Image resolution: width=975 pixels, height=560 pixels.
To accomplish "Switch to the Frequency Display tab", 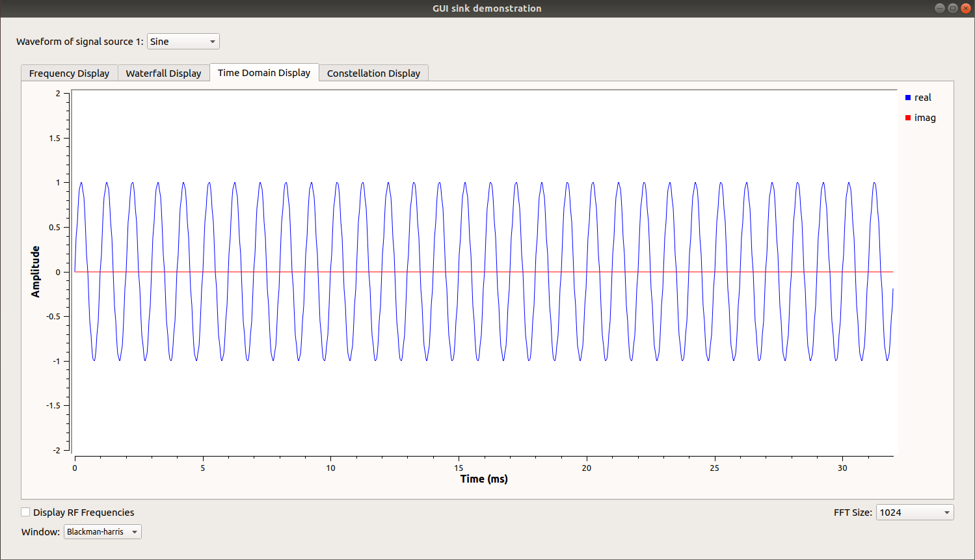I will (x=68, y=73).
